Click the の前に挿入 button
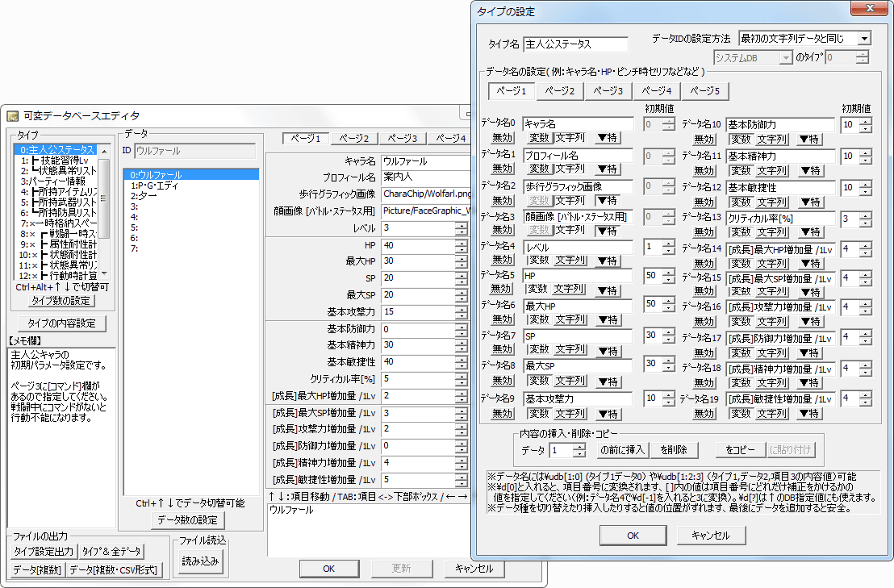894x588 pixels. click(x=623, y=450)
